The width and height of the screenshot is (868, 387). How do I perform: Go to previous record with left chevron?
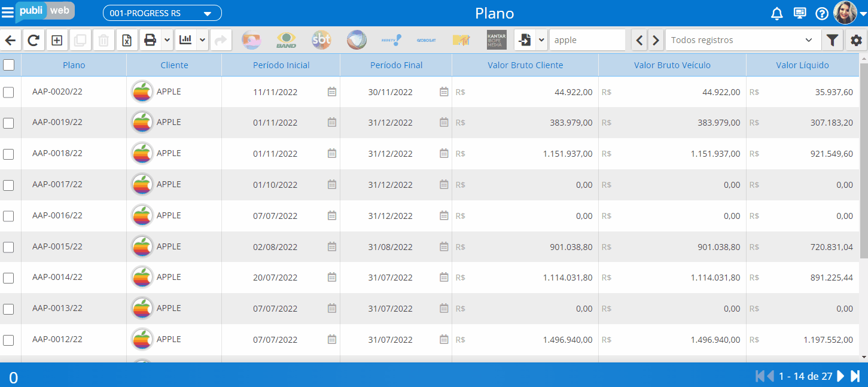639,40
